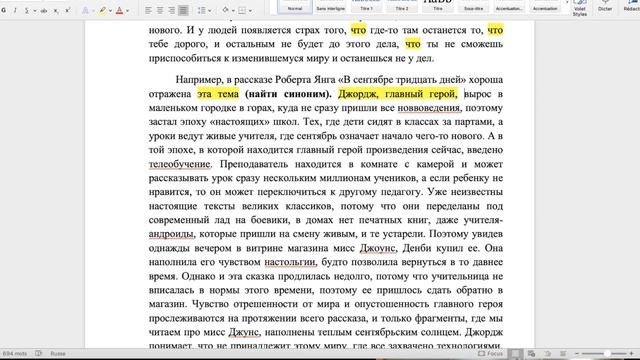640x360 pixels.
Task: Select first Accentuation style
Action: (x=509, y=7)
